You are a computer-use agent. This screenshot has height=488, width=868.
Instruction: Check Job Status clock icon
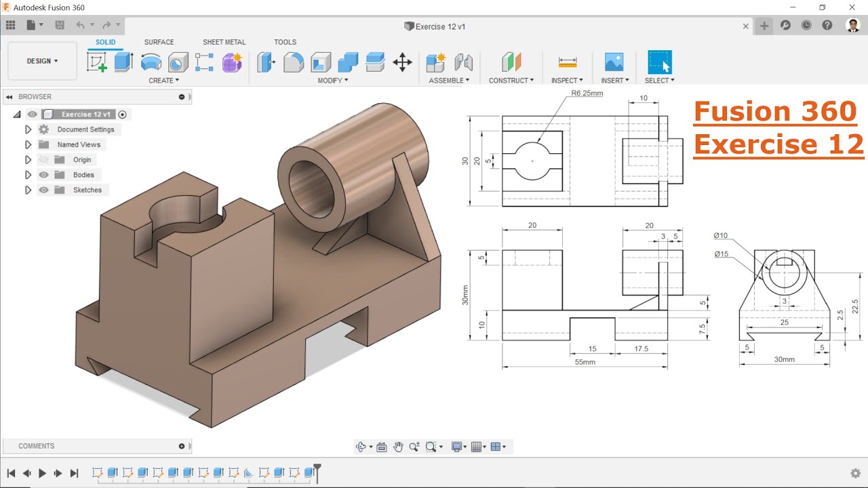806,26
